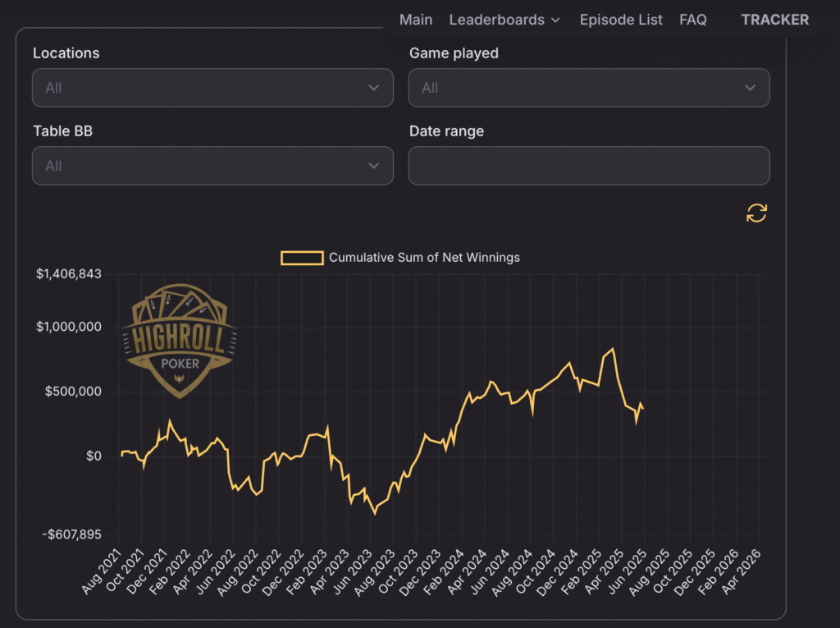Open the Locations dropdown
840x628 pixels.
click(x=212, y=88)
